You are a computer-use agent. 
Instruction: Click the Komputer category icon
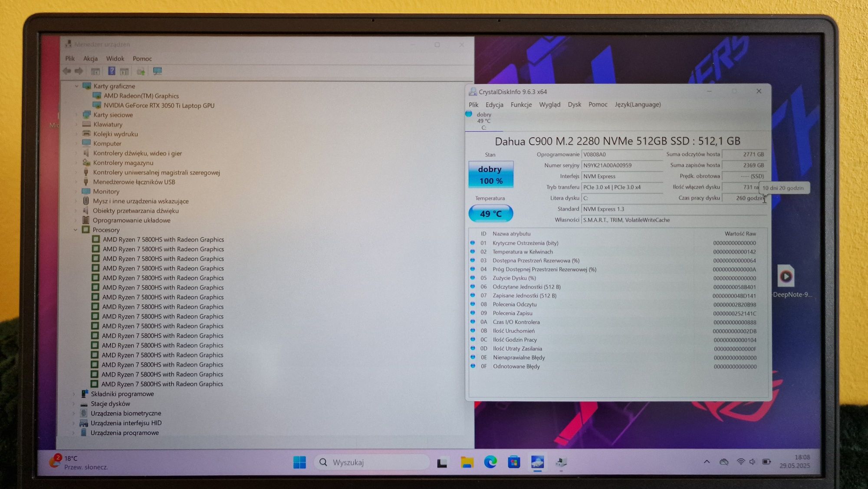pyautogui.click(x=86, y=143)
